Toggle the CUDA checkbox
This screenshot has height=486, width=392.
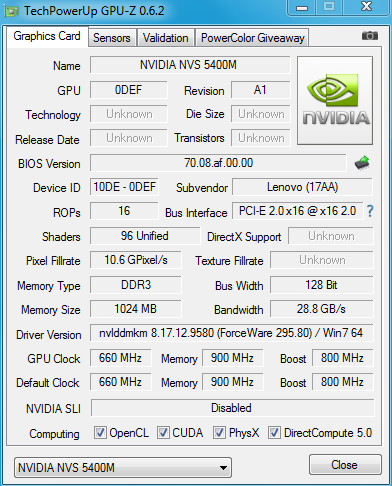pyautogui.click(x=163, y=433)
